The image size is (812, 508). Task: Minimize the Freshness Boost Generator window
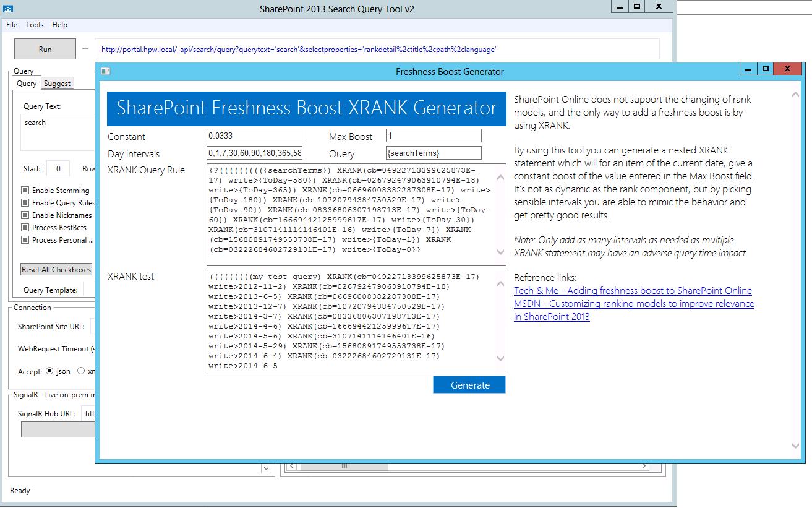point(748,69)
